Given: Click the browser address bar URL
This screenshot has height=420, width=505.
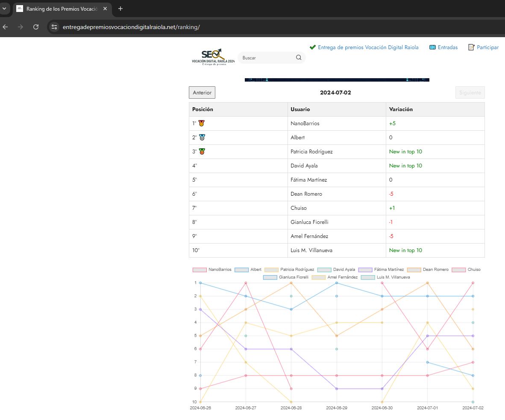Looking at the screenshot, I should point(131,27).
